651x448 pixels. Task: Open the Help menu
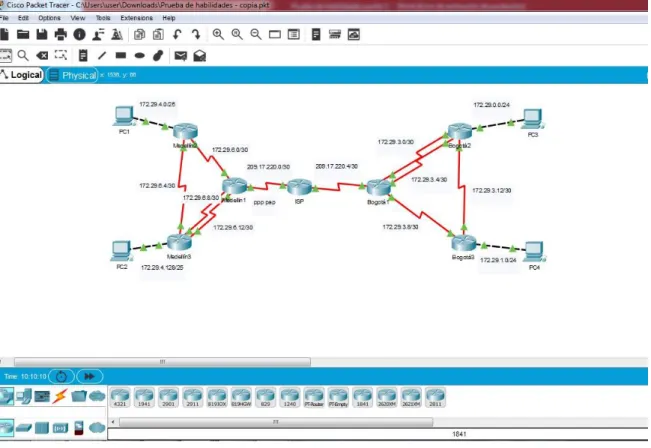[x=169, y=18]
